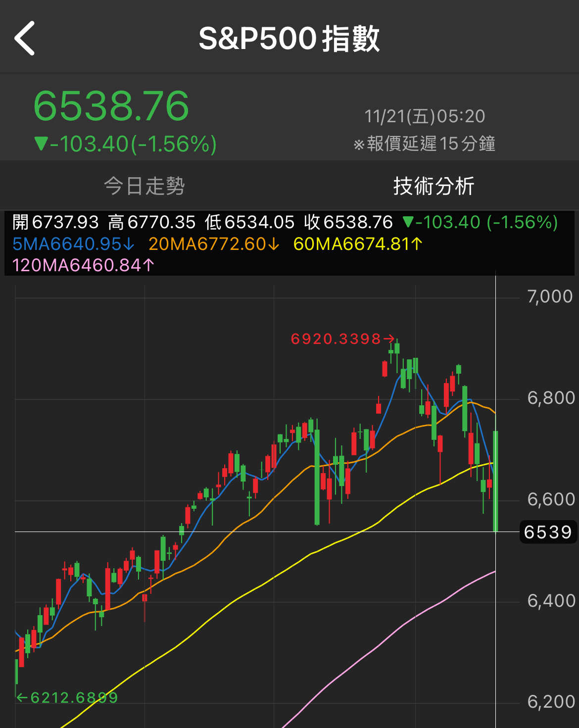Tap the 11/21(五)05:20 timestamp
Viewport: 579px width, 728px height.
point(425,116)
